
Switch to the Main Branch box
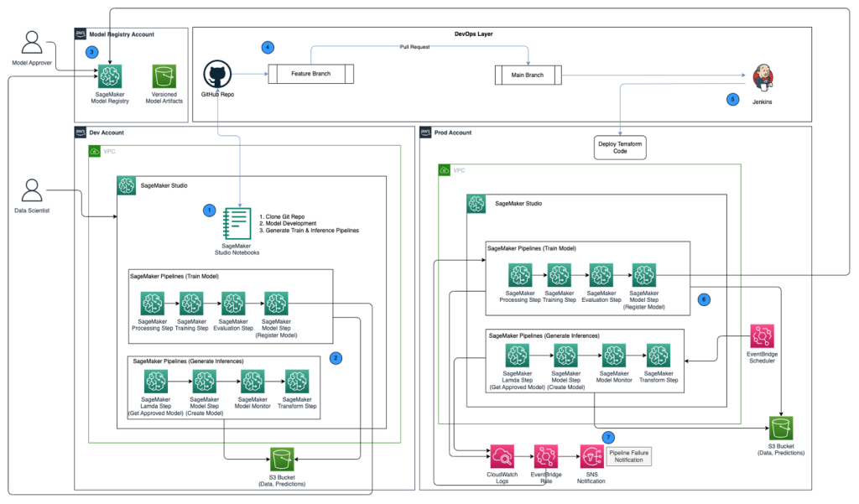528,75
